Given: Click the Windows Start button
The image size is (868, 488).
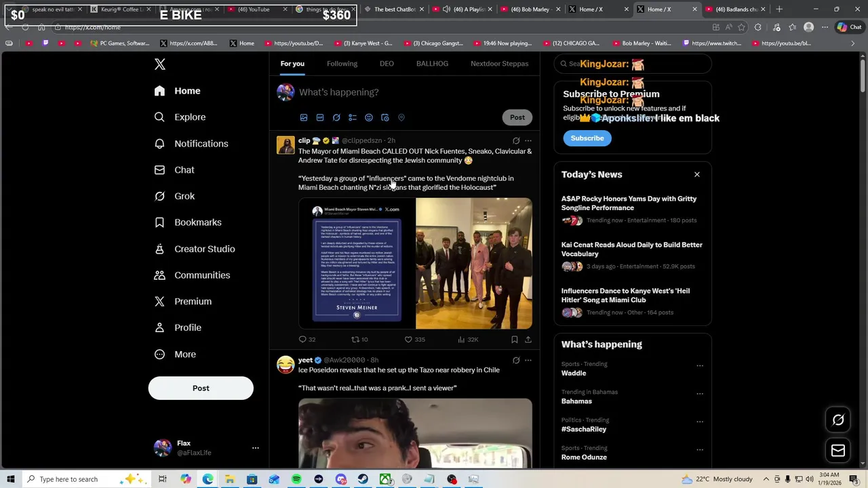Looking at the screenshot, I should tap(10, 479).
